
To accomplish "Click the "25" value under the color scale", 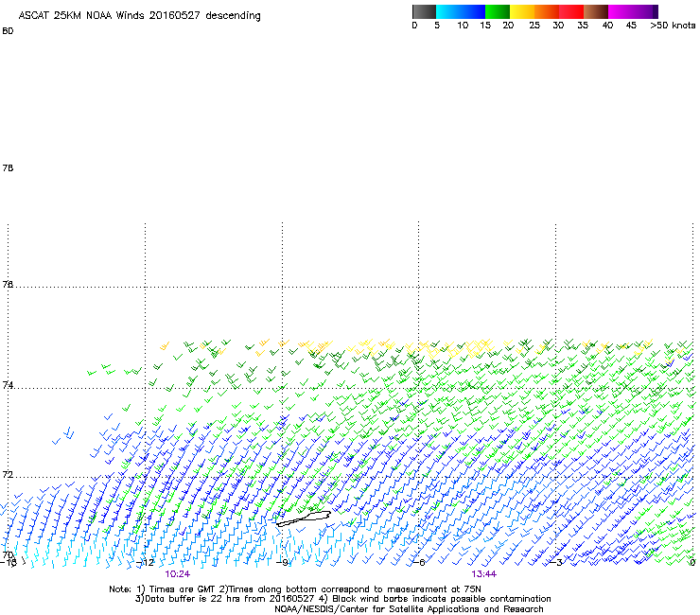I will tap(534, 26).
